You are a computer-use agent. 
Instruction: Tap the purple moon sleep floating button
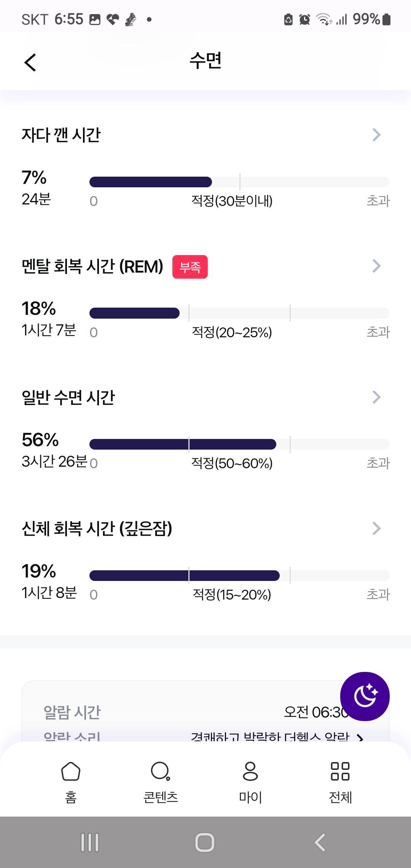(x=365, y=696)
